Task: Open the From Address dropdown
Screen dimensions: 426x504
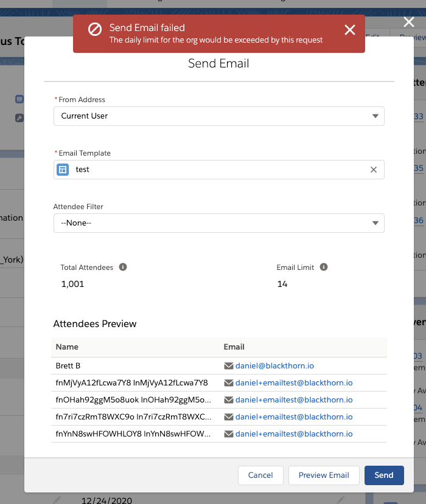Action: coord(219,116)
